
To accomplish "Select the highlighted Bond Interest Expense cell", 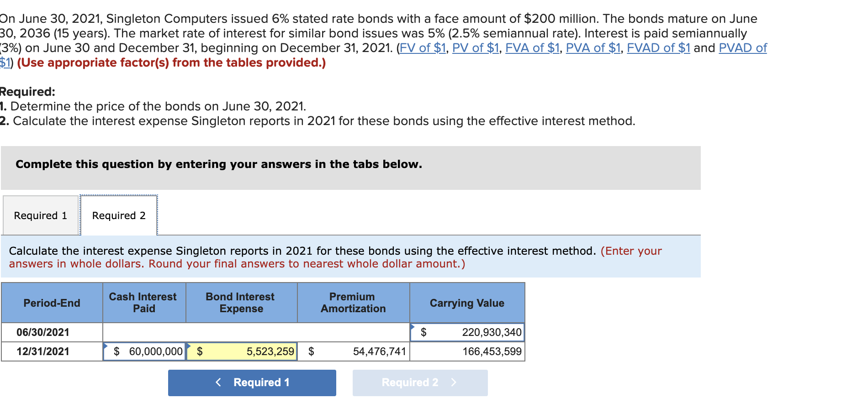I will pos(242,351).
